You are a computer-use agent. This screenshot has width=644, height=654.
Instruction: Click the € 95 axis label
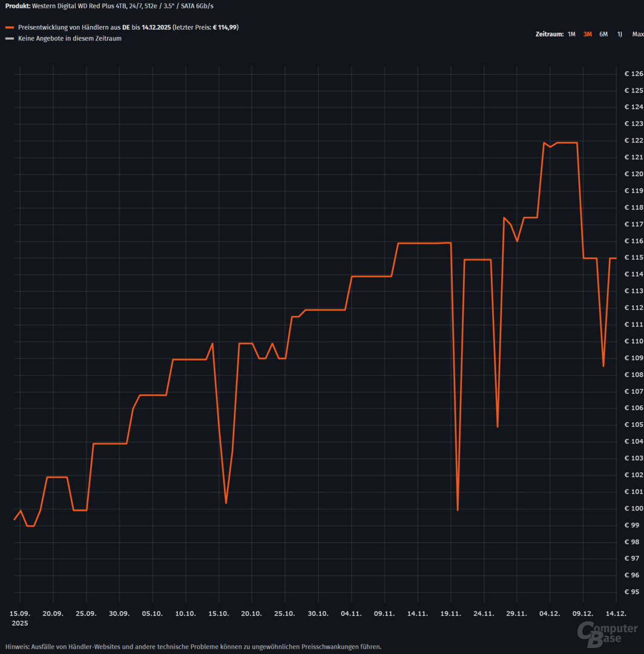click(634, 592)
